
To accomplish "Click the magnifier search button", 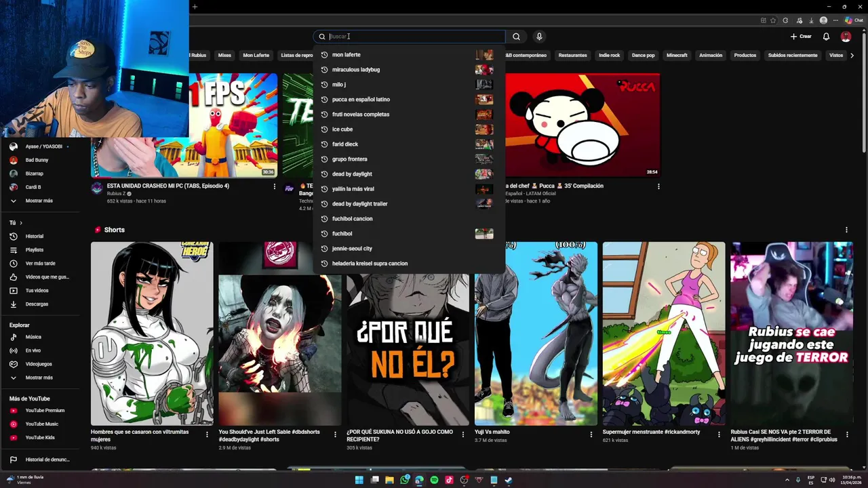I will [516, 37].
